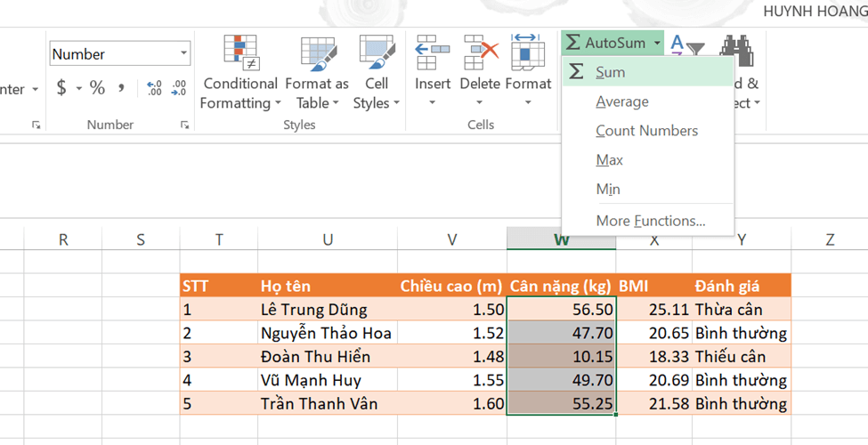Select column V header
This screenshot has width=868, height=445.
pyautogui.click(x=452, y=239)
